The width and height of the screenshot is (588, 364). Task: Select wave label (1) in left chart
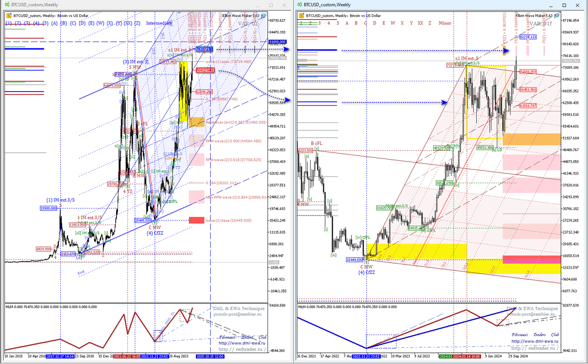9,23
